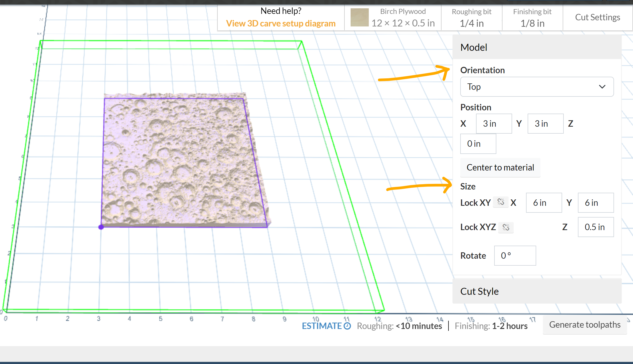Open View 3D carve setup diagram link
Viewport: 633px width, 364px height.
pyautogui.click(x=281, y=23)
